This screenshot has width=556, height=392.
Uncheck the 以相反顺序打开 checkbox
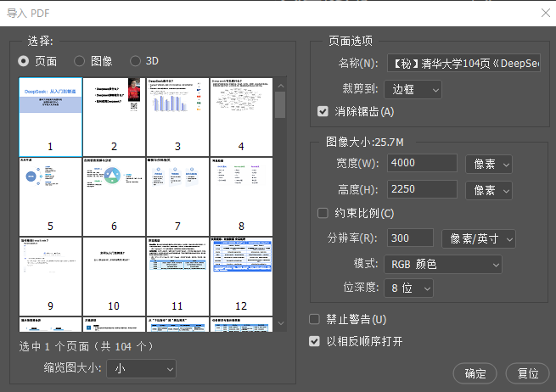314,341
